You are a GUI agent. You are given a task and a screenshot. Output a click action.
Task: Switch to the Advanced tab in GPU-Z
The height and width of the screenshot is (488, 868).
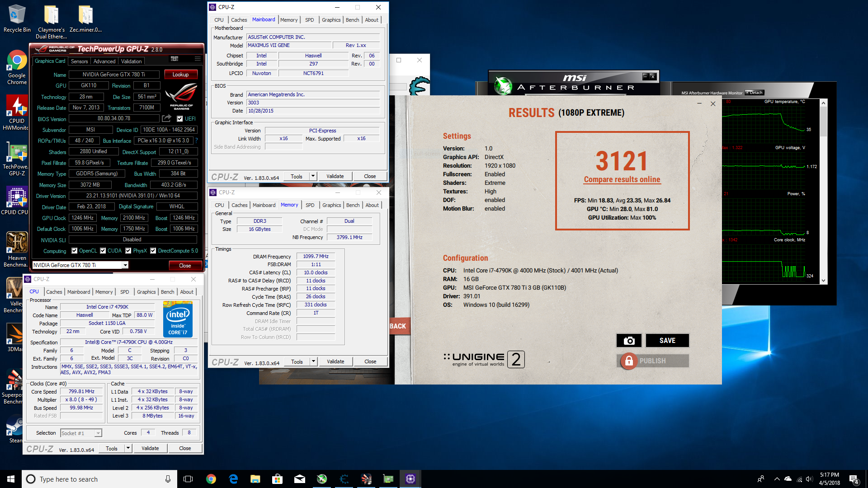tap(104, 61)
